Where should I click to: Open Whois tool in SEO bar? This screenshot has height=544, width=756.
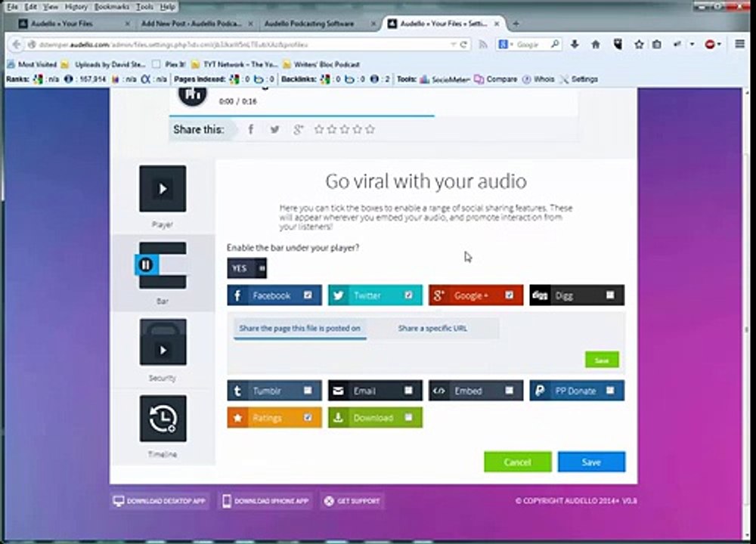tap(538, 79)
